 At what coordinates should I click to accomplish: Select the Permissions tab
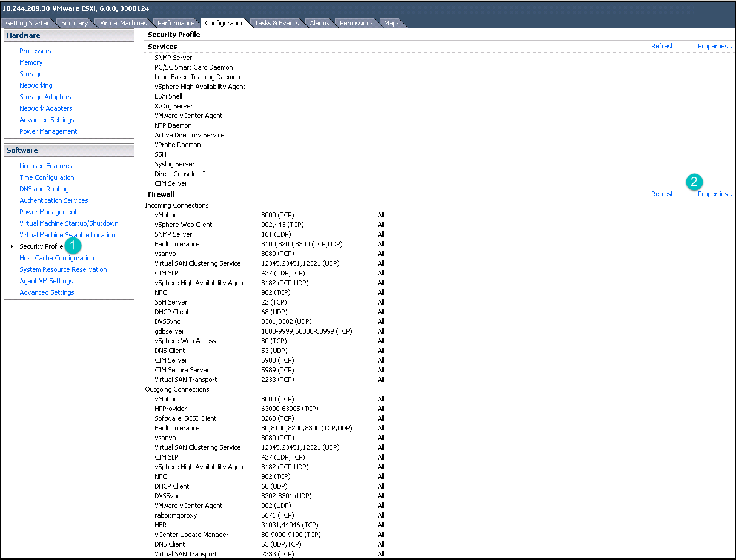(x=356, y=23)
